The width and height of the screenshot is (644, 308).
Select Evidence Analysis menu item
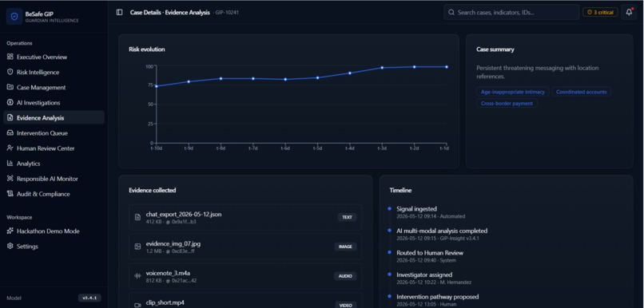point(54,118)
